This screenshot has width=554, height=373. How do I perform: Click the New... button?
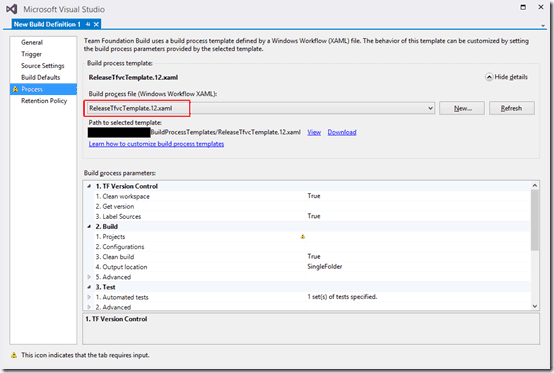(x=462, y=108)
